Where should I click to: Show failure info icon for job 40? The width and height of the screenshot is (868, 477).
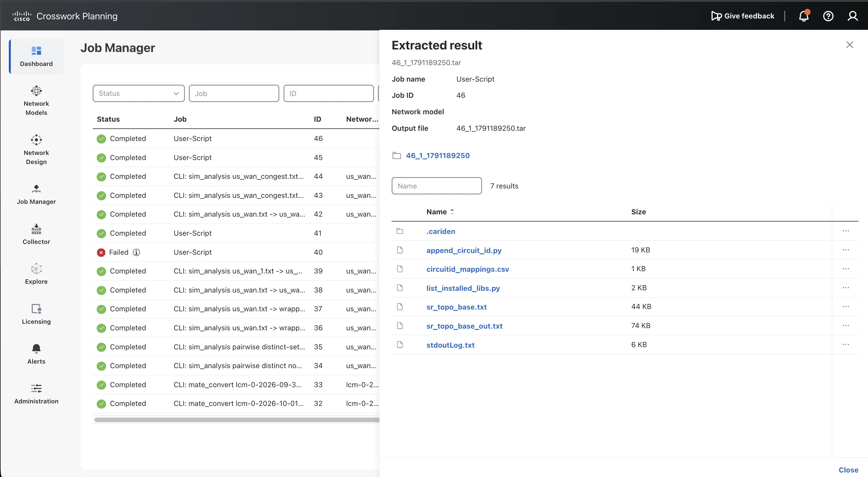[136, 252]
